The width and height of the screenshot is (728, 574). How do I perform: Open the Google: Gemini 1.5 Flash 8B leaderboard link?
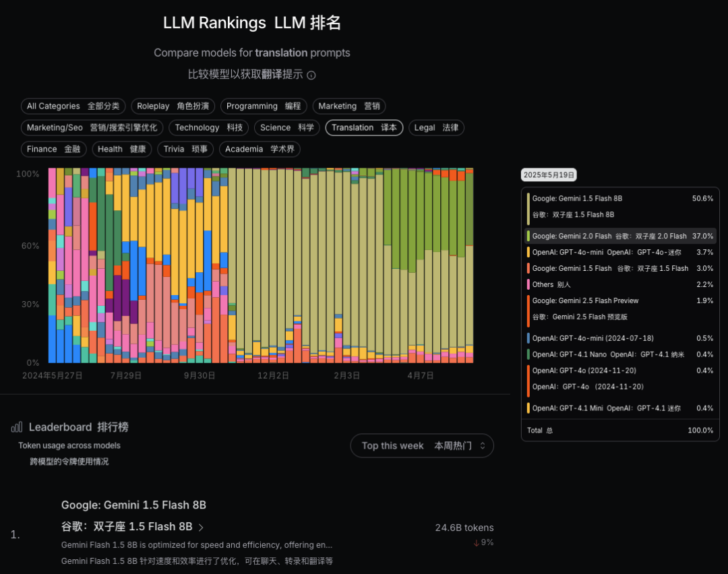pyautogui.click(x=133, y=505)
